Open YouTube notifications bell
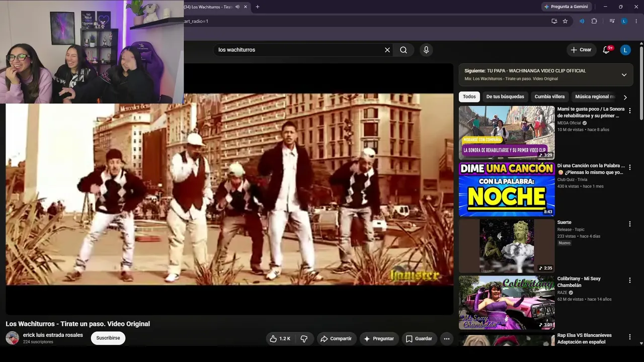The width and height of the screenshot is (644, 362). tap(606, 50)
